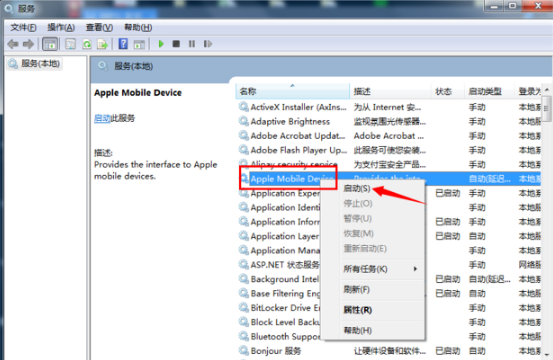Sort by the 描述 column header

(390, 91)
